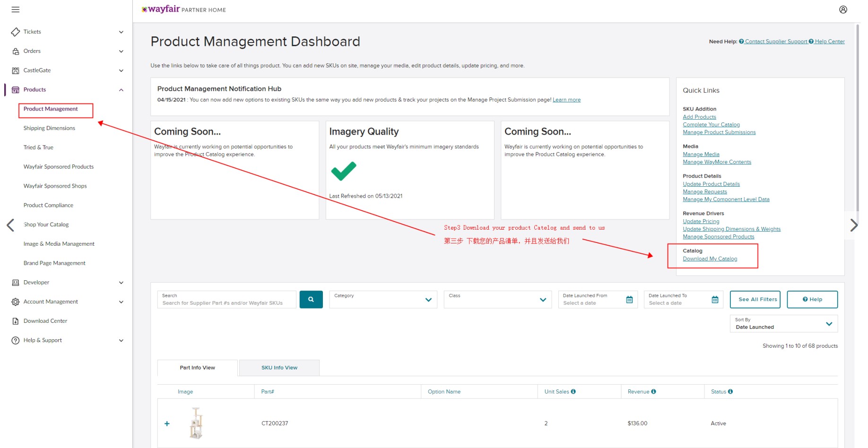Click the magnifier search button

tap(311, 299)
